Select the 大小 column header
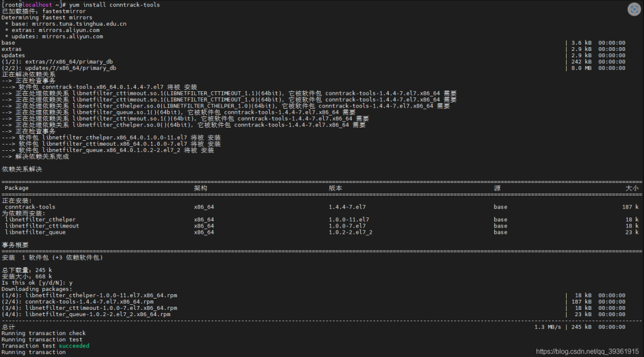 [631, 188]
